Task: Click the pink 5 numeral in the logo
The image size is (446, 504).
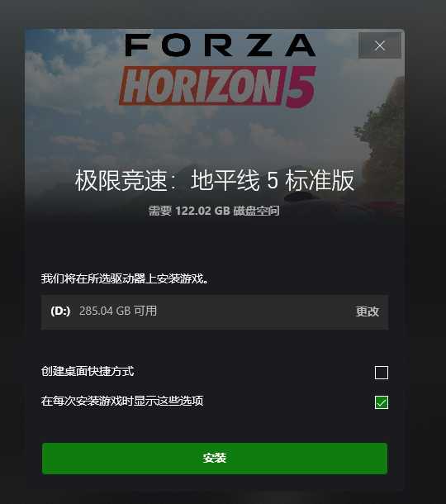Action: click(x=301, y=87)
